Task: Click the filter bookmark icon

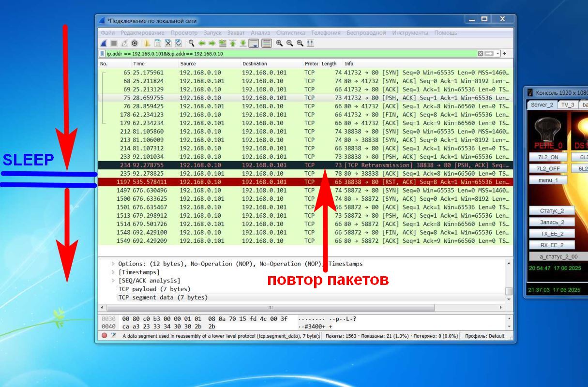Action: 102,54
